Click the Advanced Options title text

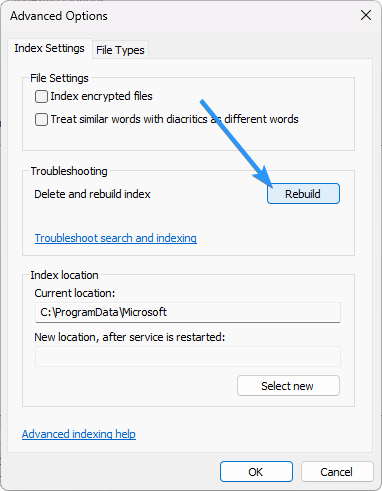[x=59, y=16]
